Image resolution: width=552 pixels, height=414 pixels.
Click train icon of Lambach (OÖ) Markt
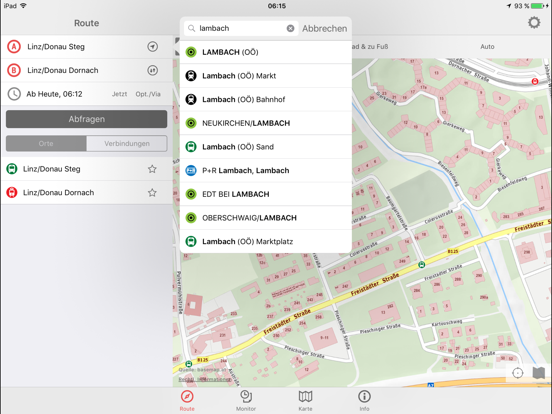pyautogui.click(x=191, y=76)
